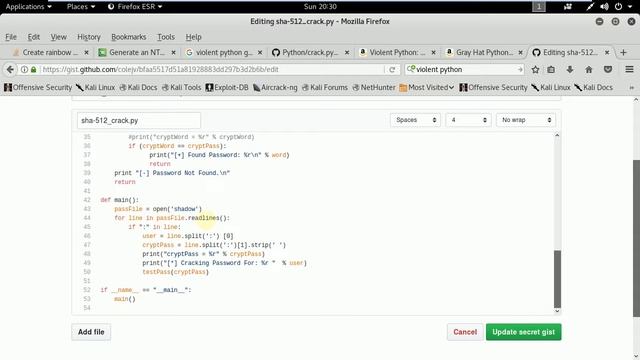Open the users icon in the top bar

click(568, 7)
